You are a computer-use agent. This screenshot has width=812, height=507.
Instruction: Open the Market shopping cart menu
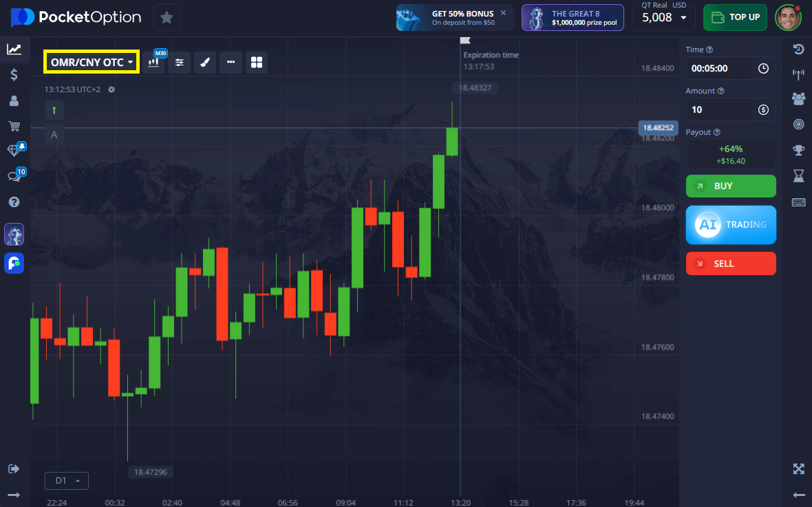tap(14, 126)
